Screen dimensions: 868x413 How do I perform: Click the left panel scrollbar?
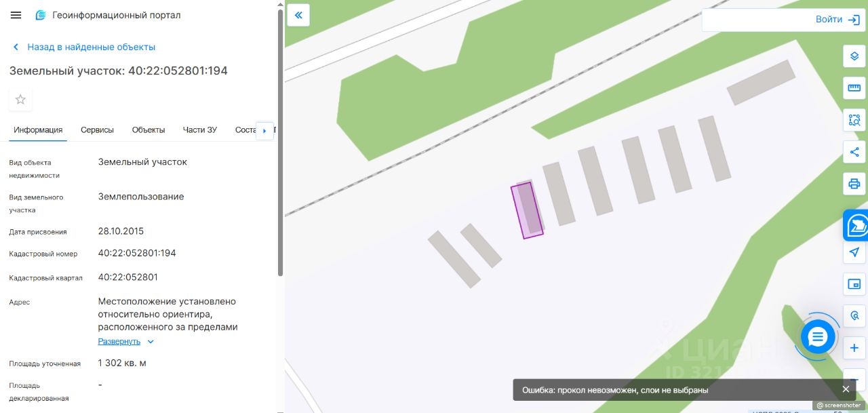click(280, 142)
